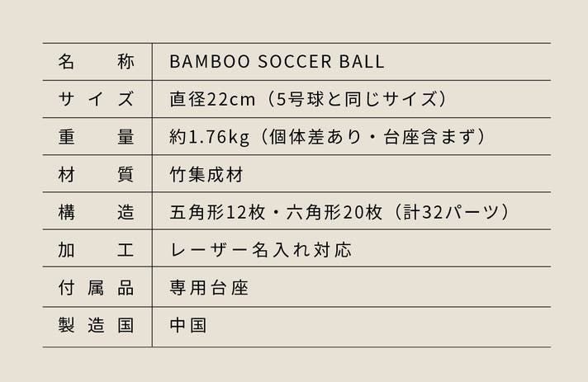The width and height of the screenshot is (588, 382).
Task: Click the 専用台座 accessory value
Action: (x=209, y=288)
